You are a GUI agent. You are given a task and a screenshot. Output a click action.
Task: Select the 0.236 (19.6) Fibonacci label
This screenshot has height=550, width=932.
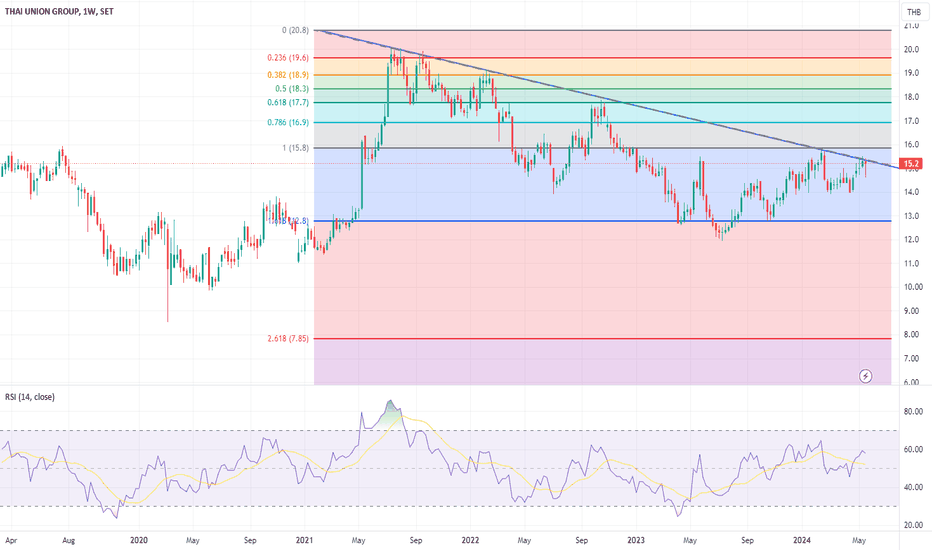coord(288,58)
